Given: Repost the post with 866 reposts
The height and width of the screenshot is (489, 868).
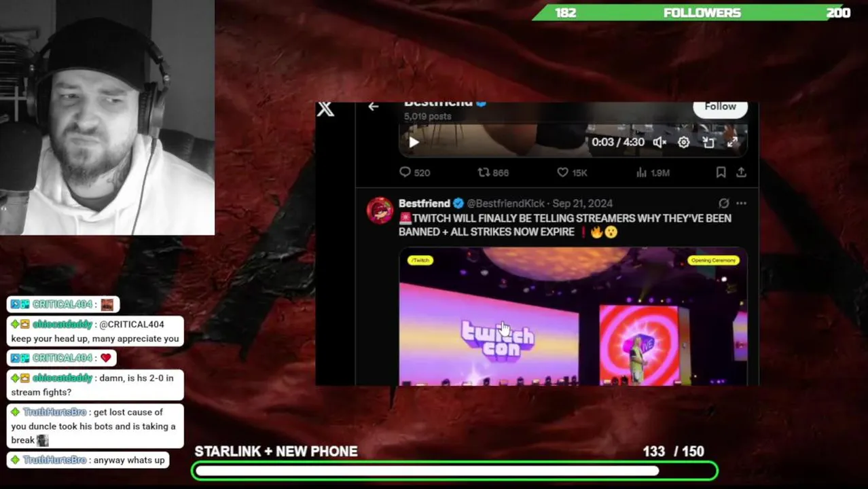Looking at the screenshot, I should pos(493,173).
